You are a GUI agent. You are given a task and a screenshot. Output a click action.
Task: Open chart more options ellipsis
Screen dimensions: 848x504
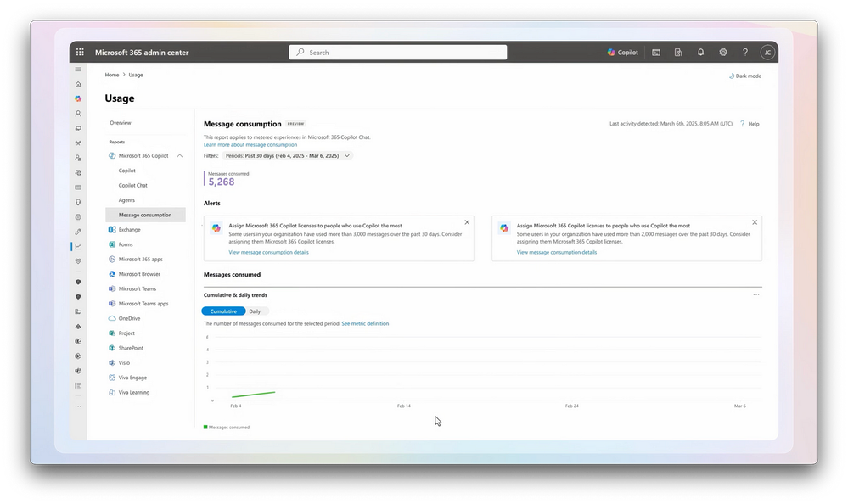tap(756, 294)
